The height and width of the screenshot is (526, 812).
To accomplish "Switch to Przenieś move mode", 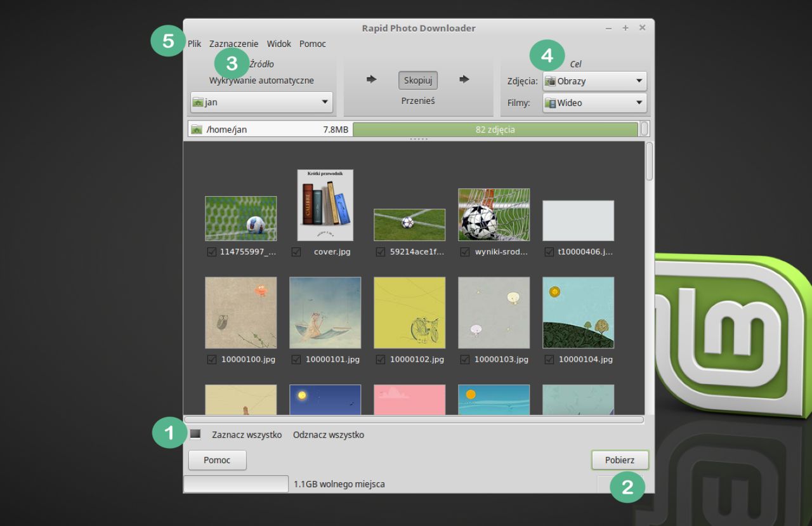I will click(418, 100).
